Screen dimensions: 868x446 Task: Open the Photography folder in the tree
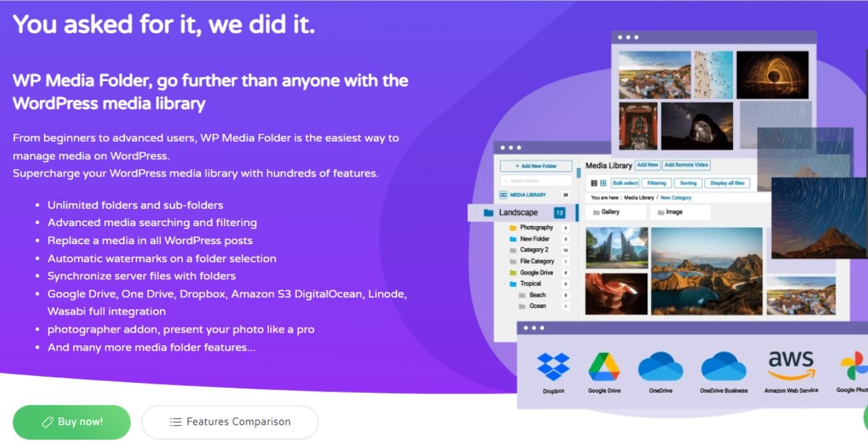[536, 228]
